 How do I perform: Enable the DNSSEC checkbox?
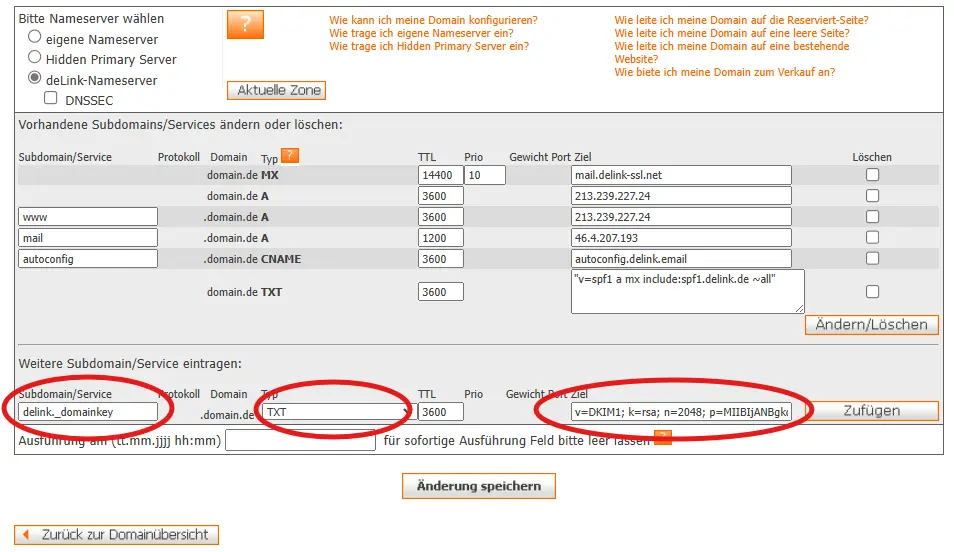tap(51, 98)
